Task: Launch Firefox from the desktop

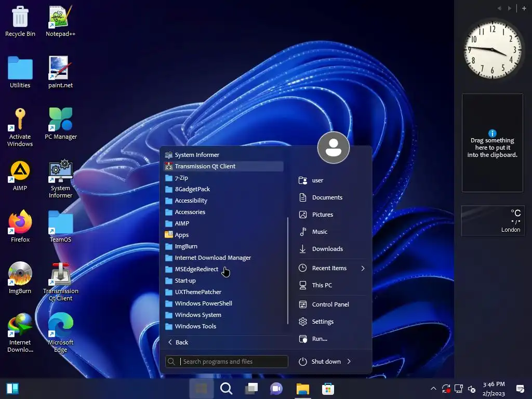Action: [20, 226]
